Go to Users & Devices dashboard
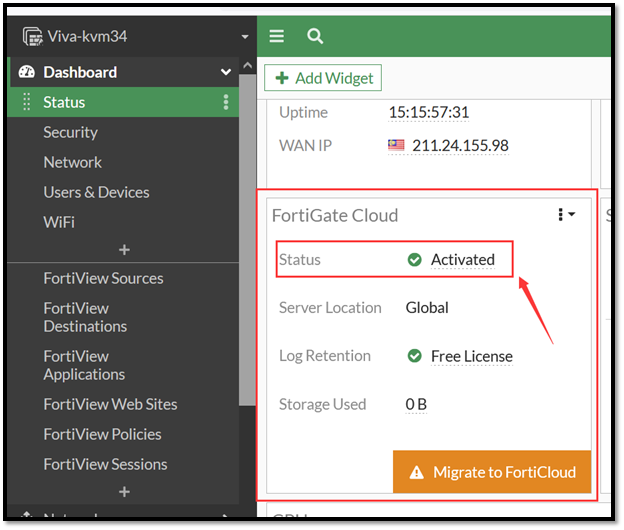 tap(96, 192)
